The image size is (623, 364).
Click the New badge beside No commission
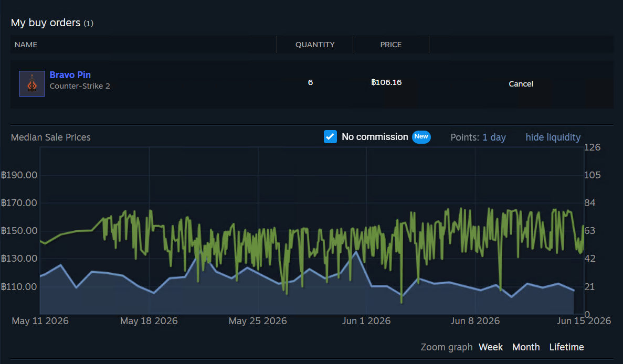click(x=421, y=136)
